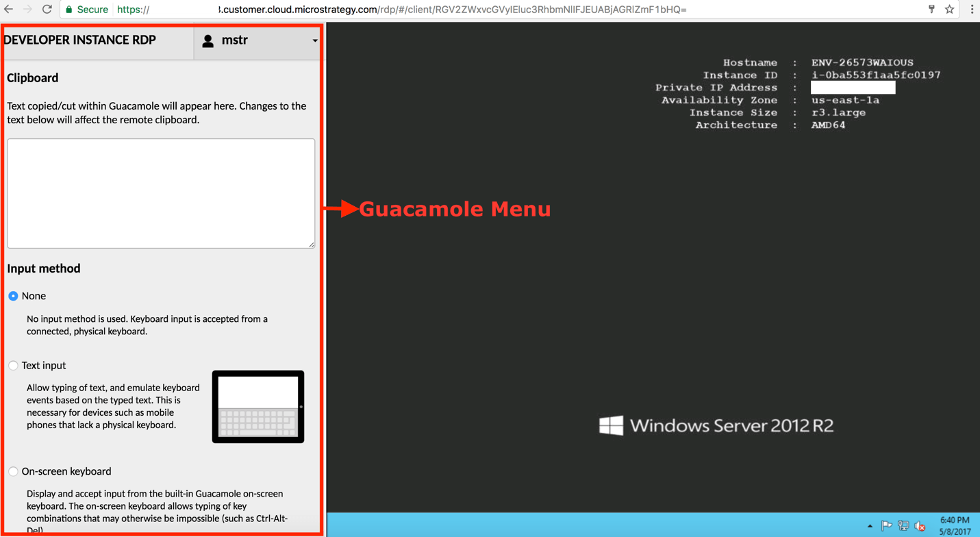Click the DEVELOPER INSTANCE RDP title
This screenshot has height=537, width=980.
(80, 40)
